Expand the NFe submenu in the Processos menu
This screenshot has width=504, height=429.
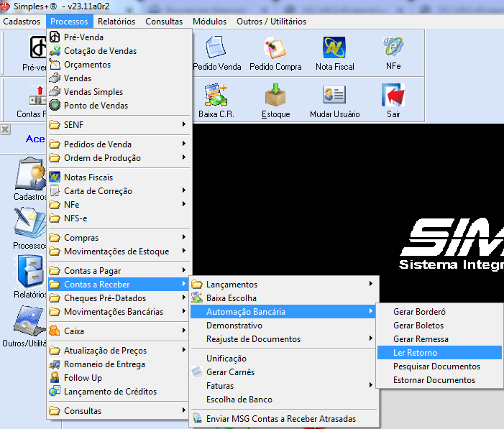point(119,205)
